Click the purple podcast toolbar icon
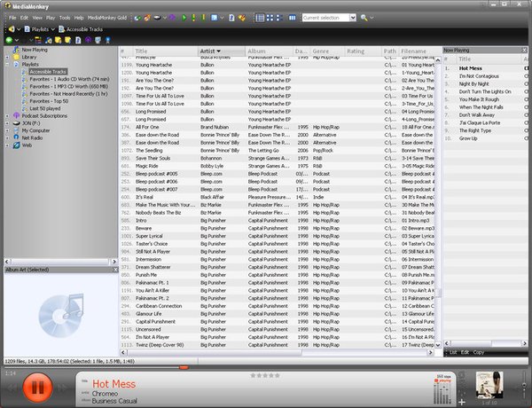 (172, 18)
